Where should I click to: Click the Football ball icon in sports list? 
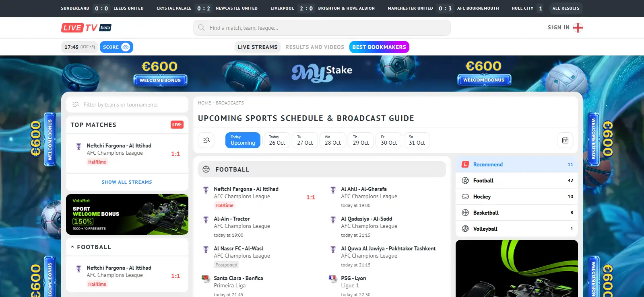point(465,180)
